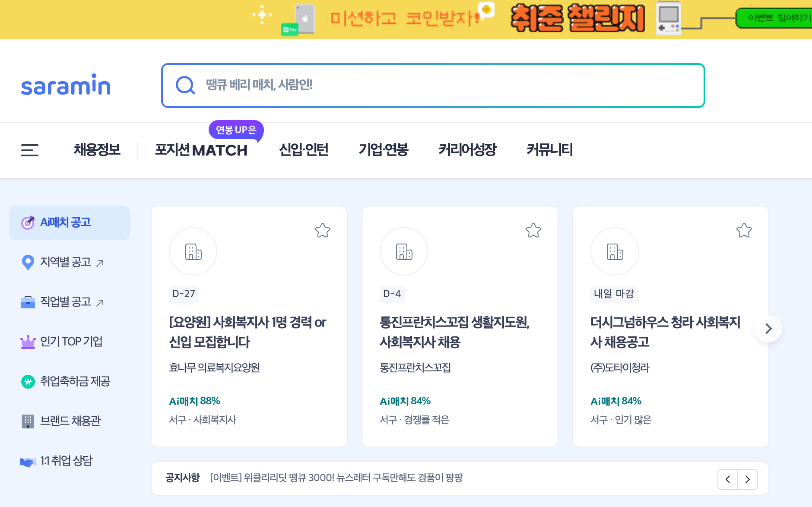Advance to next job cards with right arrow
The image size is (812, 507).
pos(769,329)
